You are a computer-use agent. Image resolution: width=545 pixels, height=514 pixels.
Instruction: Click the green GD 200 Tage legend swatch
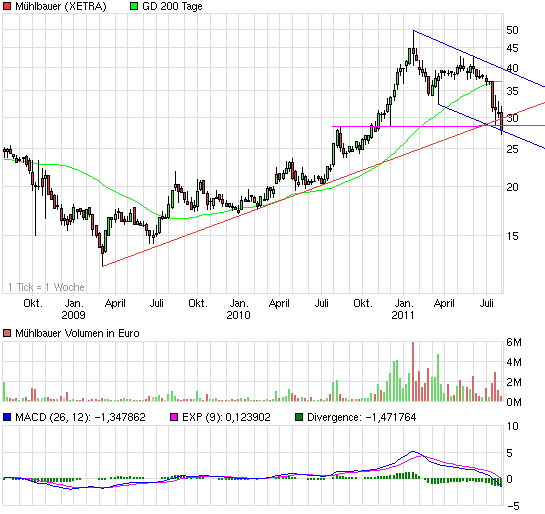coord(134,6)
